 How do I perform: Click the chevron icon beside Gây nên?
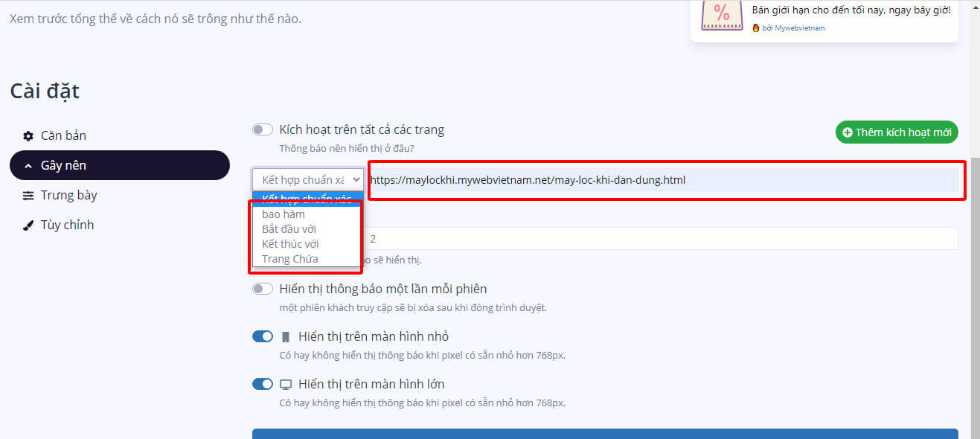point(28,166)
